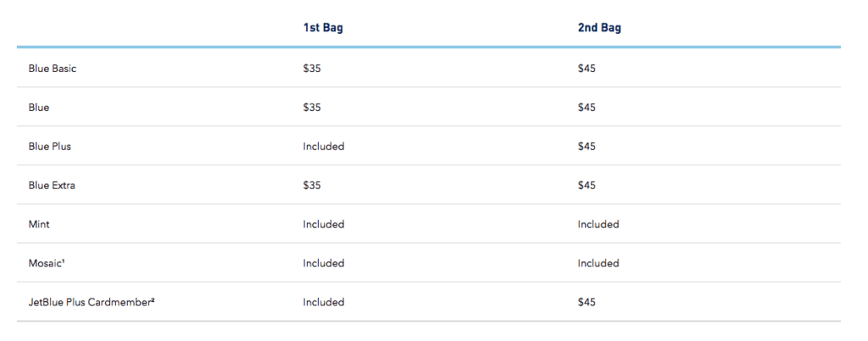Click the $45 second bag fee for Blue Plus
Viewport: 868px width, 341px height.
pyautogui.click(x=587, y=147)
